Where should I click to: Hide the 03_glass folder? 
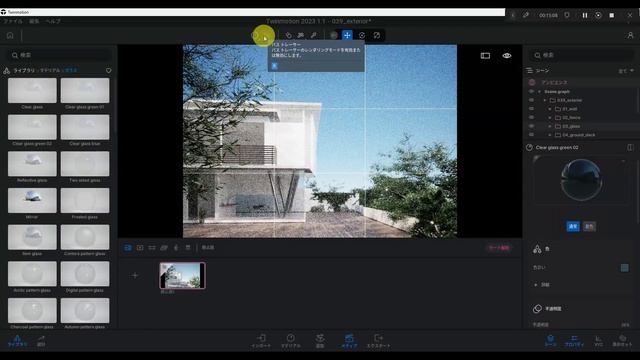point(531,126)
